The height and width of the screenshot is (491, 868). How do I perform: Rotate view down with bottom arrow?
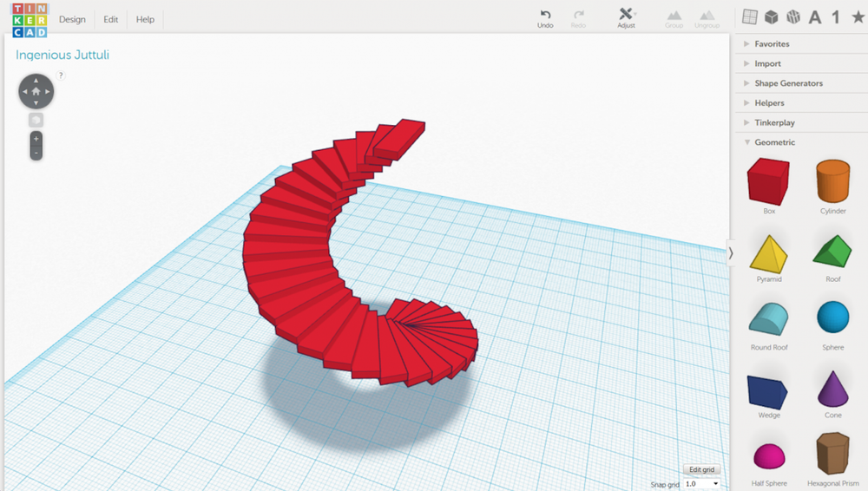coord(36,103)
